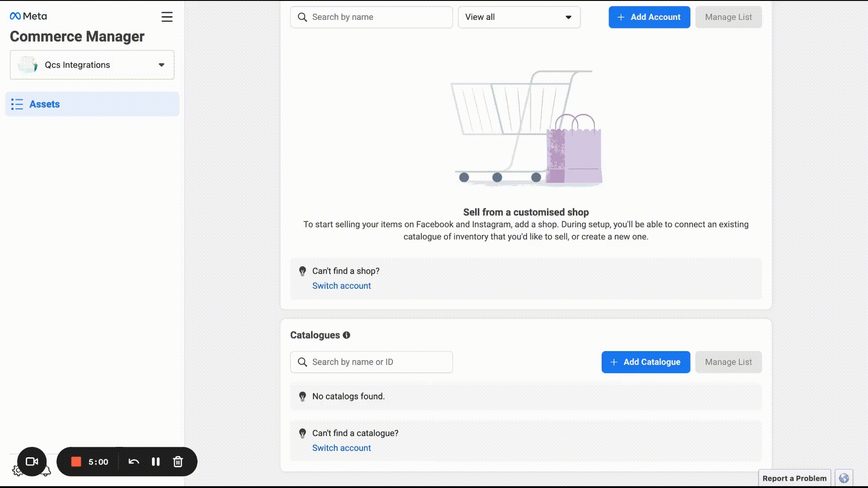Image resolution: width=868 pixels, height=488 pixels.
Task: Stop recording with the red square
Action: tap(76, 461)
